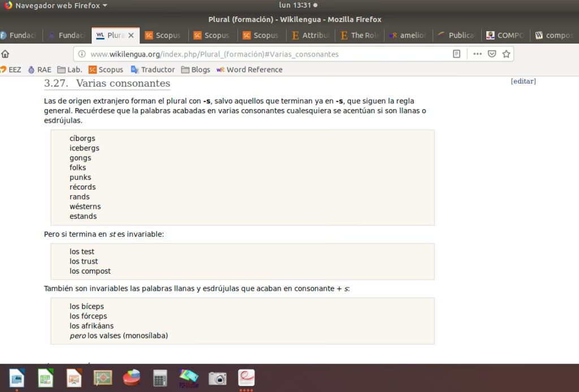This screenshot has width=579, height=392.
Task: Toggle reader view in the address bar
Action: point(456,54)
